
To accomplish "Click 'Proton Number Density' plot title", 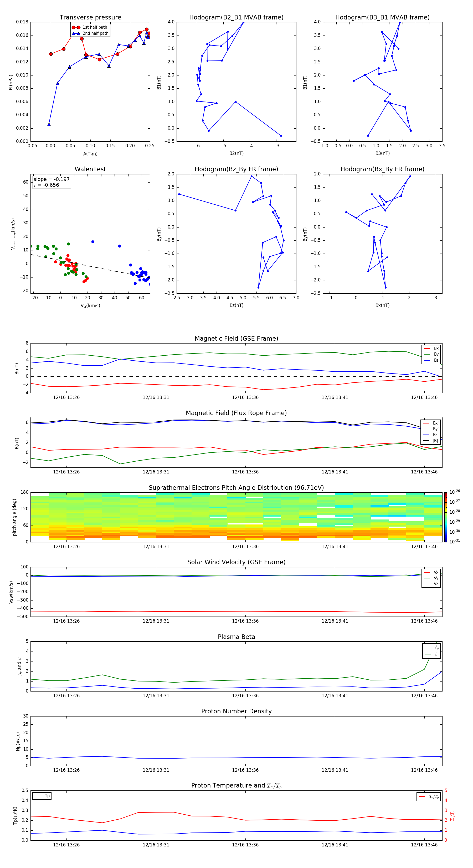I will pyautogui.click(x=236, y=711).
